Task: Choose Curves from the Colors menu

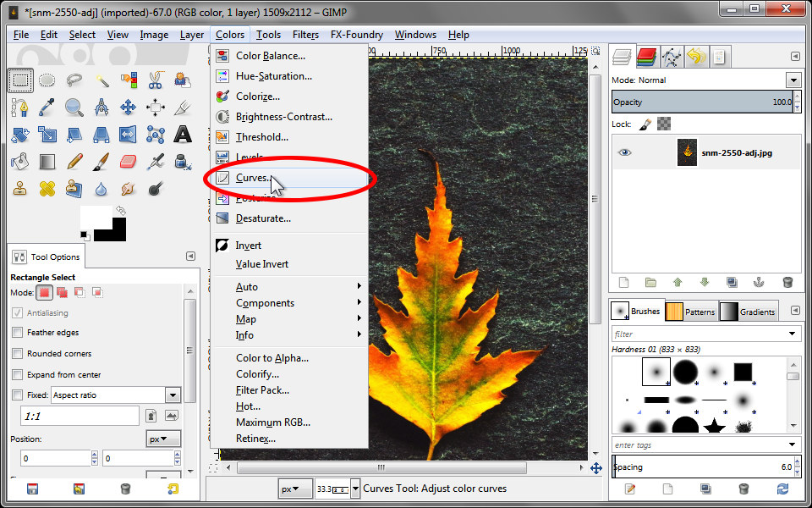Action: click(252, 178)
